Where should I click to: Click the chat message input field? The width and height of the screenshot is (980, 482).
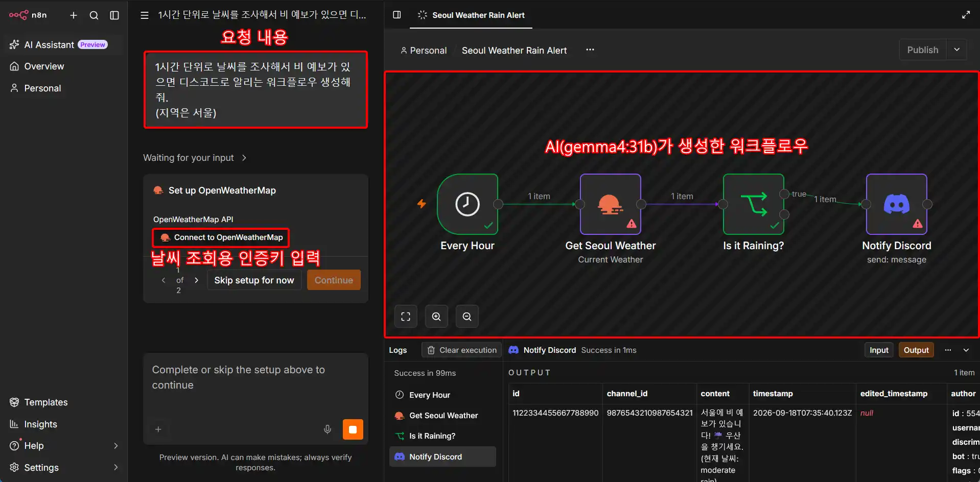(x=255, y=378)
